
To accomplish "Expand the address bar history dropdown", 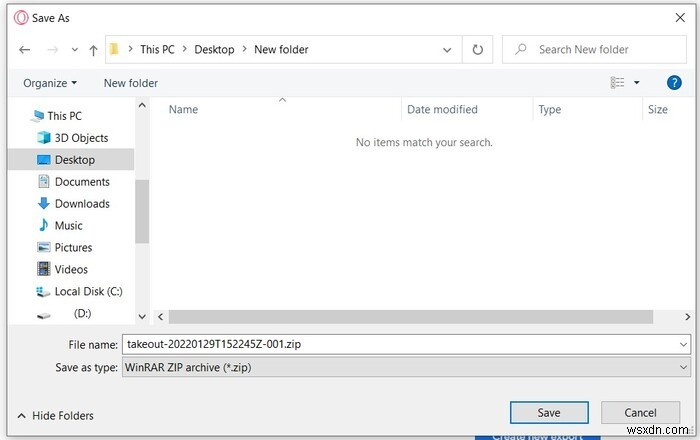I will (447, 50).
